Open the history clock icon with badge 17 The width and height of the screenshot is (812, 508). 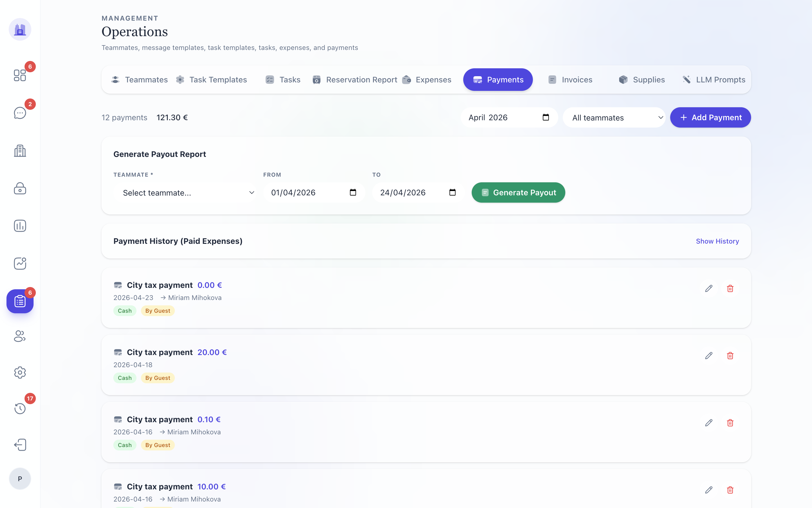point(20,409)
